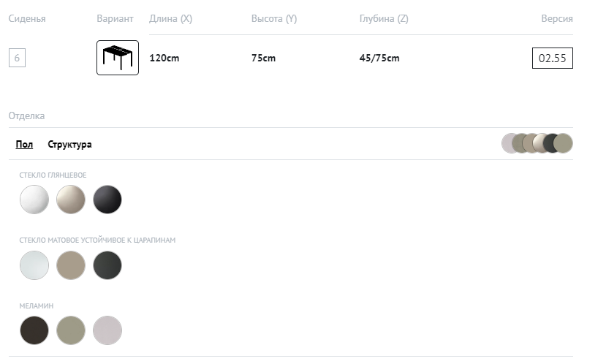Pick the beige glossy glass swatch
Image resolution: width=606 pixels, height=364 pixels.
71,200
